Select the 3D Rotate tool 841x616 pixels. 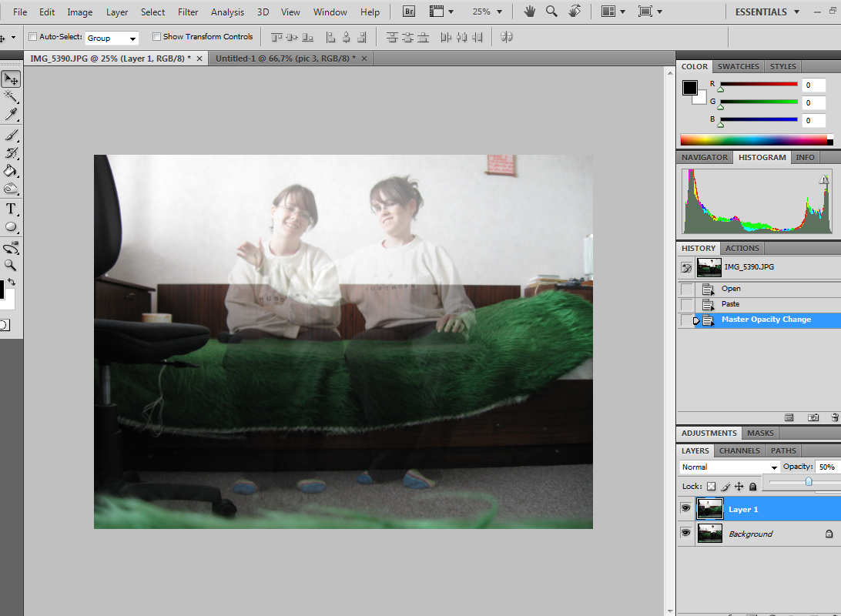[x=11, y=248]
